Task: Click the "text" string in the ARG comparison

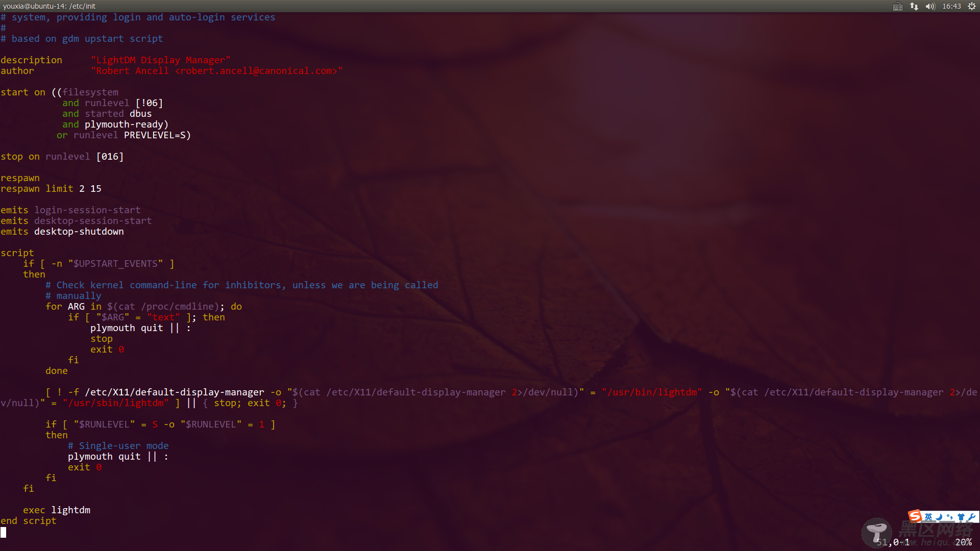Action: coord(163,317)
